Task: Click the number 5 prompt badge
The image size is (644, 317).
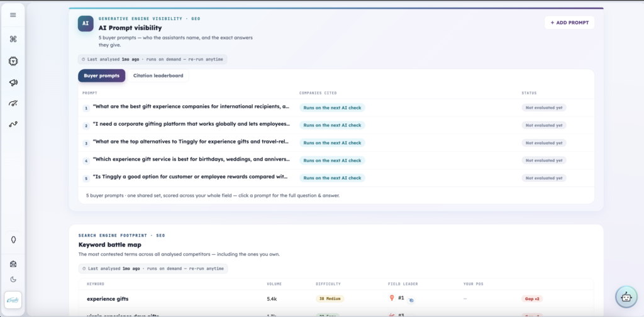Action: point(86,179)
